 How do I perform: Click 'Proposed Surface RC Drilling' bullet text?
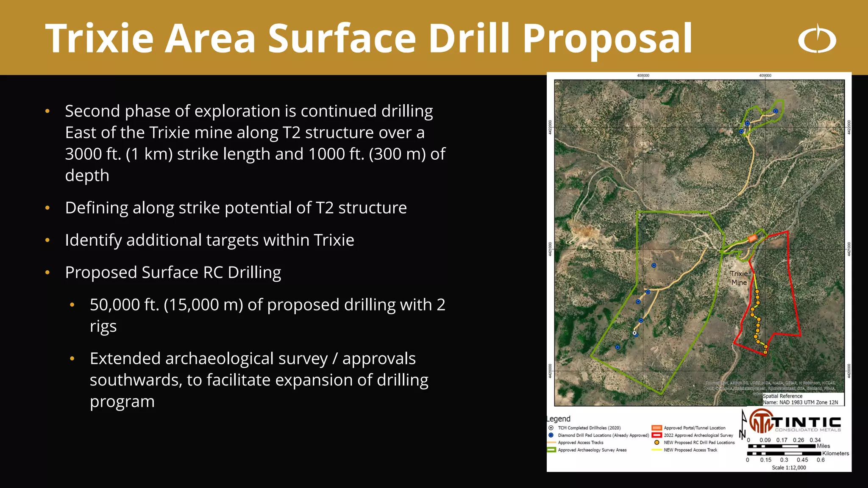173,272
